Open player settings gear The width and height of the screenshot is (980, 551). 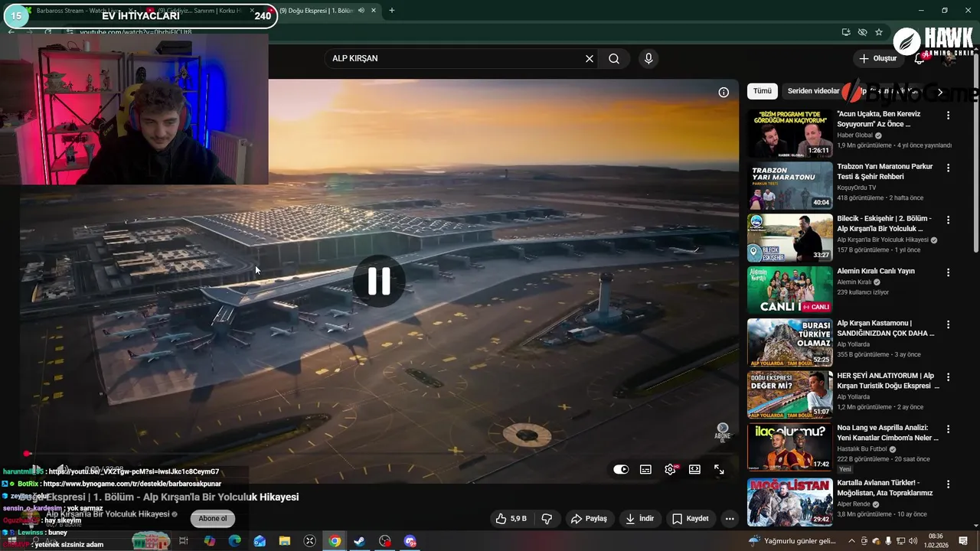click(670, 470)
